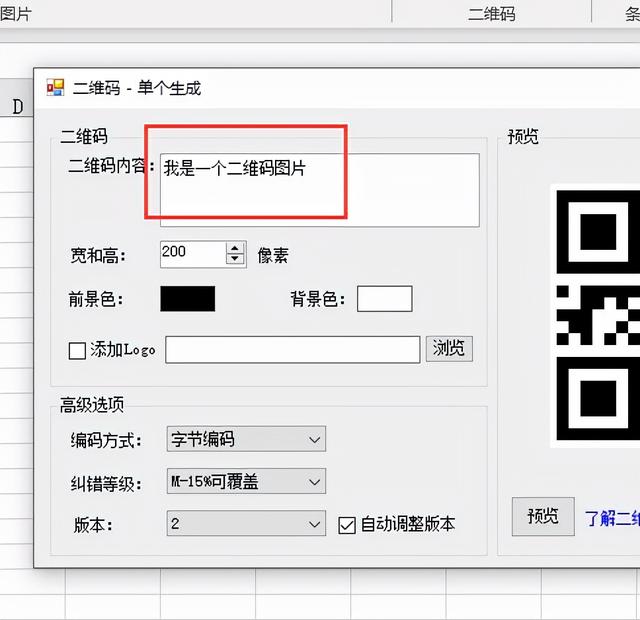Decrease width and height with down arrow
This screenshot has width=640, height=620.
pos(235,260)
